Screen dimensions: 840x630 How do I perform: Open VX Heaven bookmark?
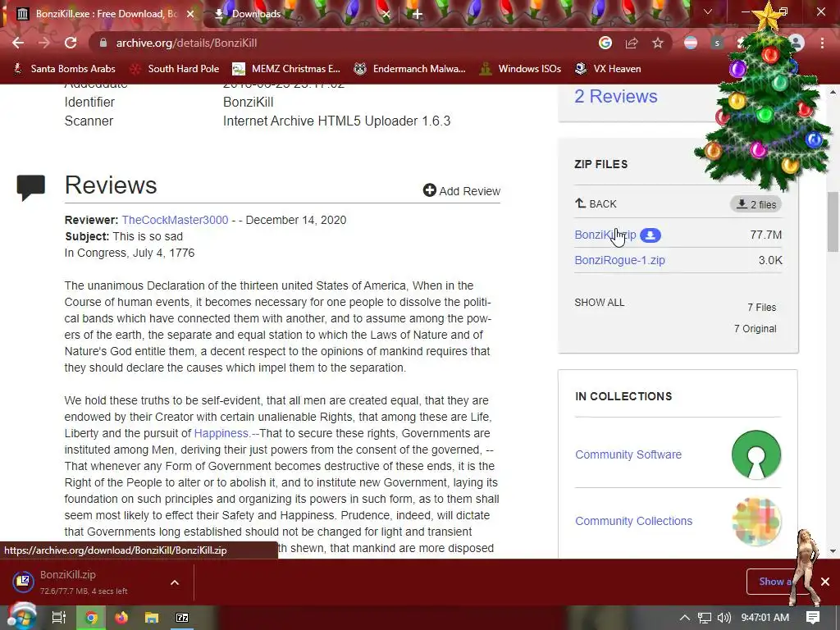pos(608,69)
